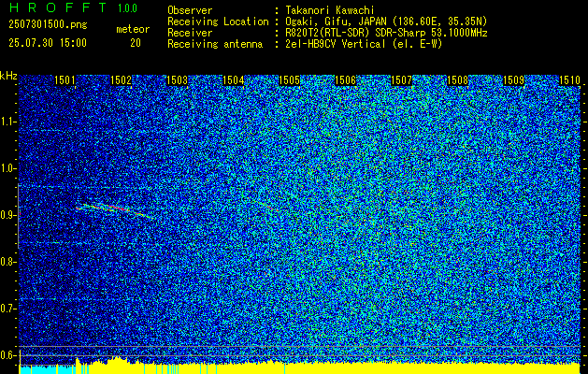588x374 pixels.
Task: Click the Receiving antenna label
Action: tap(215, 44)
